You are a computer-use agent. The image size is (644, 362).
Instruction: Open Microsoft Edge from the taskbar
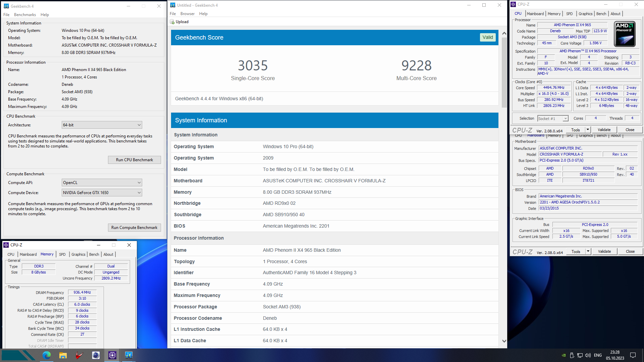[46, 355]
